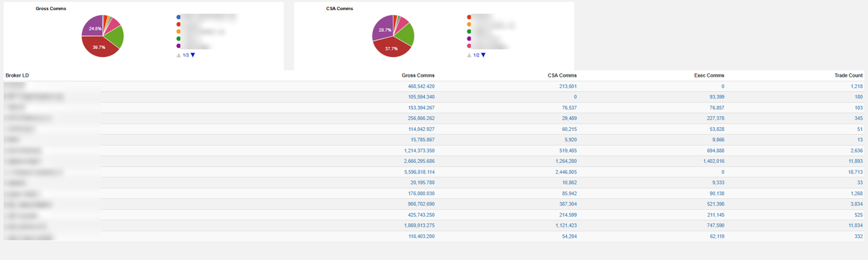Open Gross Comms value 468,542.420
Viewport: 868px width, 260px height.
pos(421,87)
